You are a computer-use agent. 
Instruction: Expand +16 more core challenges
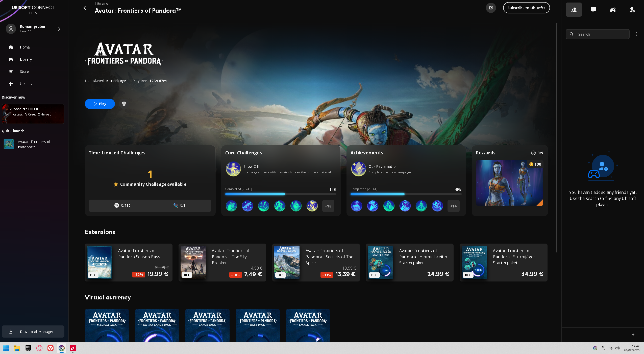coord(328,206)
